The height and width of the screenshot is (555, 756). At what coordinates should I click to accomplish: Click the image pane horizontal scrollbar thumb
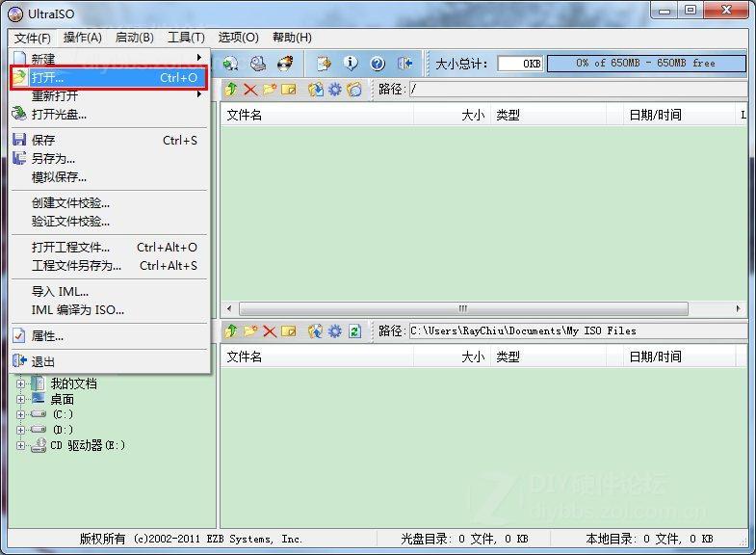click(x=463, y=308)
